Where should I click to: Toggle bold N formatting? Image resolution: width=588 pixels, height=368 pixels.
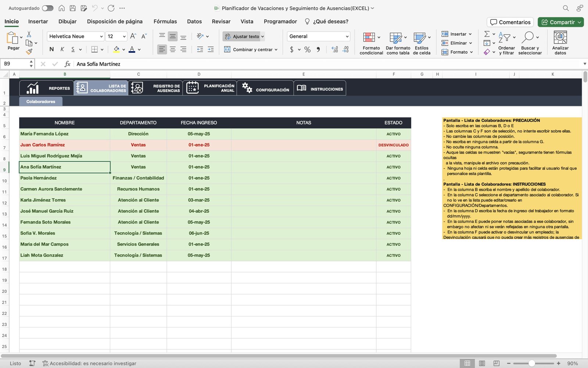click(51, 49)
